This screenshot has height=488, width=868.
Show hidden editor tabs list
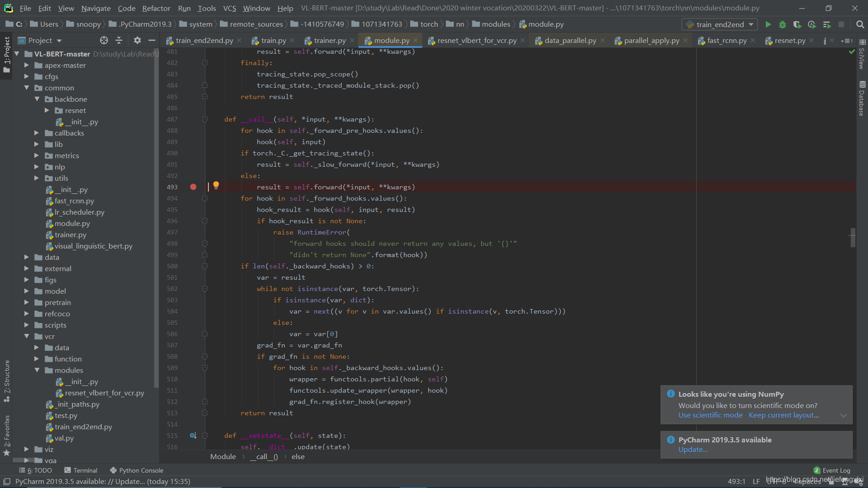tap(847, 41)
